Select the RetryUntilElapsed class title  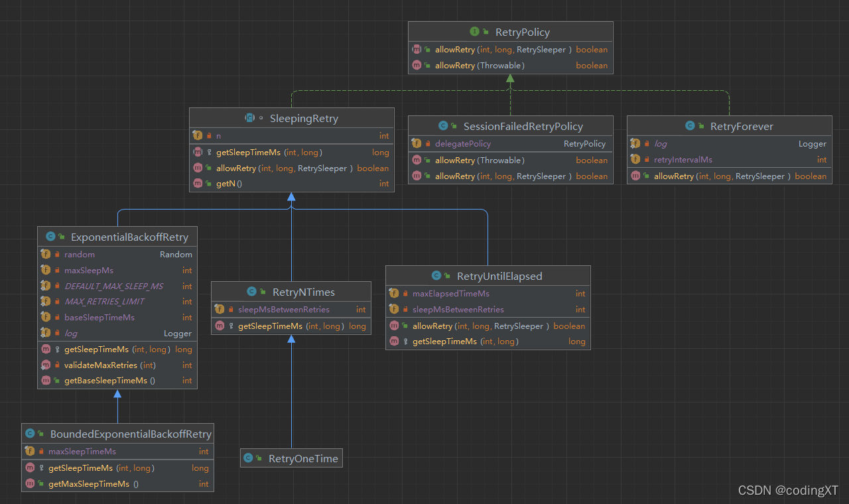[x=499, y=276]
